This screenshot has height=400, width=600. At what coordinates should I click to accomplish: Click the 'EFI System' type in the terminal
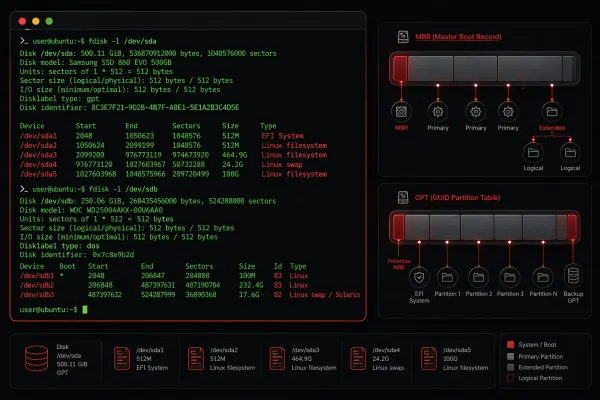[283, 136]
